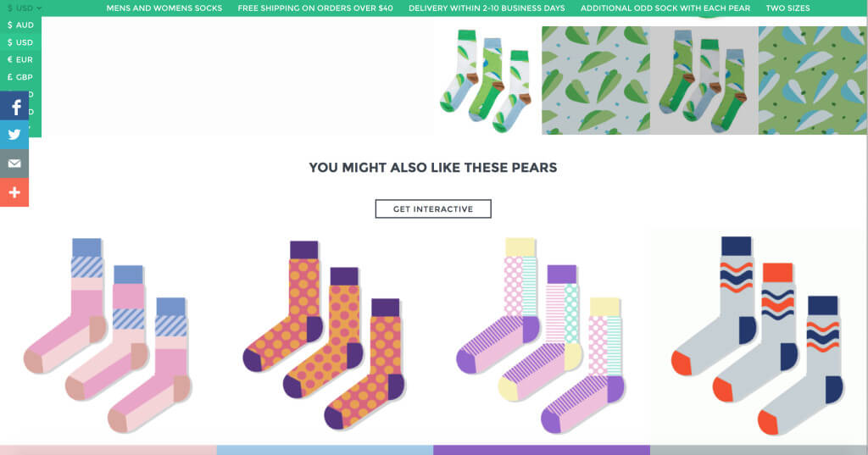View the grey leaf pattern swatch image
This screenshot has height=455, width=868.
(596, 80)
